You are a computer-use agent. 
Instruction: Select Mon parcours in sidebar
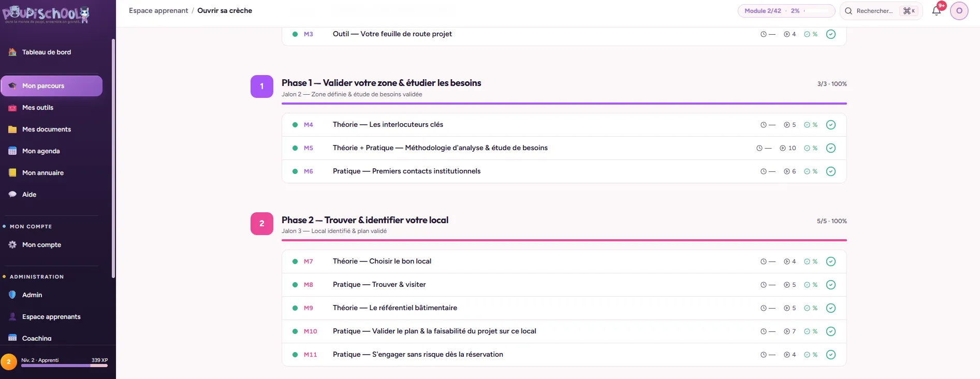[52, 86]
